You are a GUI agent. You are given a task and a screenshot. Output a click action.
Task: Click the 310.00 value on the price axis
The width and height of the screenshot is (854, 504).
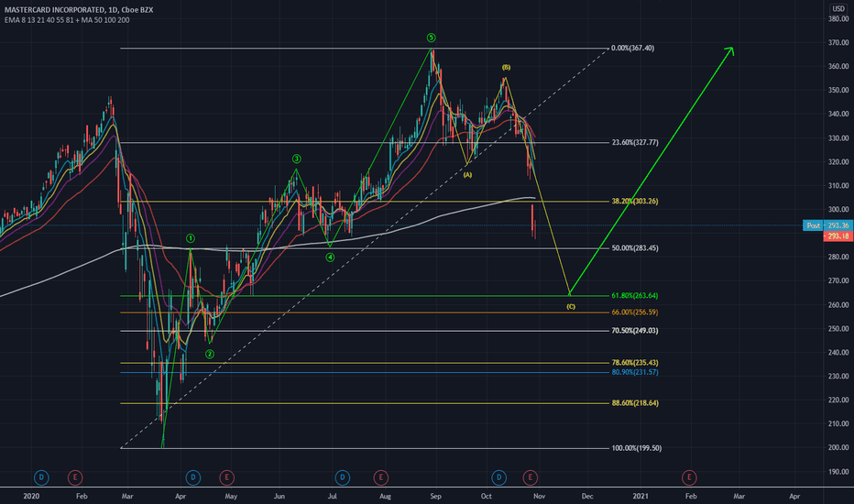(838, 185)
